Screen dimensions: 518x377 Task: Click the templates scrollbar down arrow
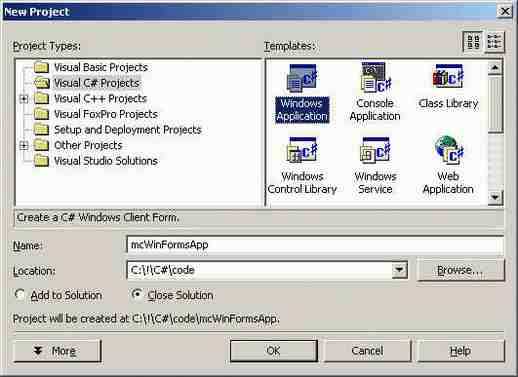point(495,197)
